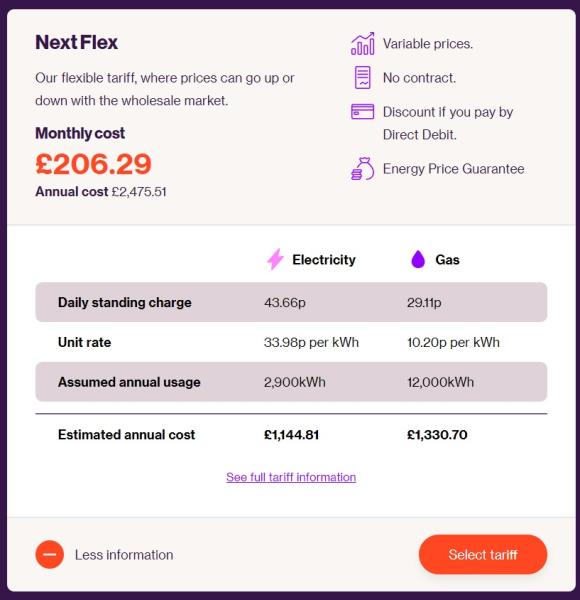Click the gas droplet icon
Viewport: 580px width, 600px height.
tap(418, 259)
